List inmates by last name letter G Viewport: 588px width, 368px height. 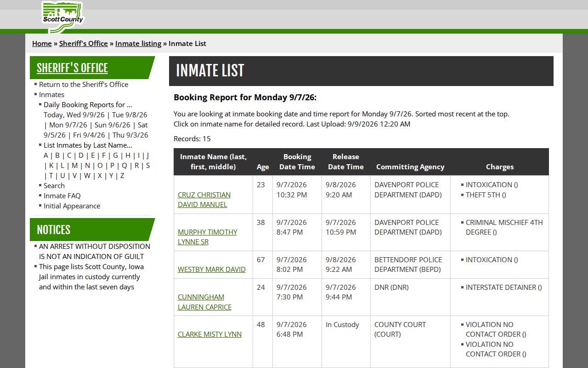pos(115,155)
